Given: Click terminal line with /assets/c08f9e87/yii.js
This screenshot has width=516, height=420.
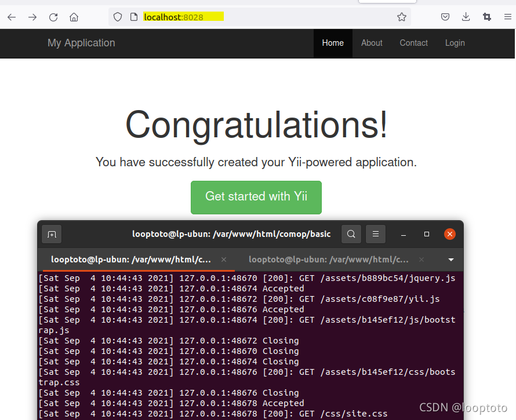Looking at the screenshot, I should pos(239,299).
